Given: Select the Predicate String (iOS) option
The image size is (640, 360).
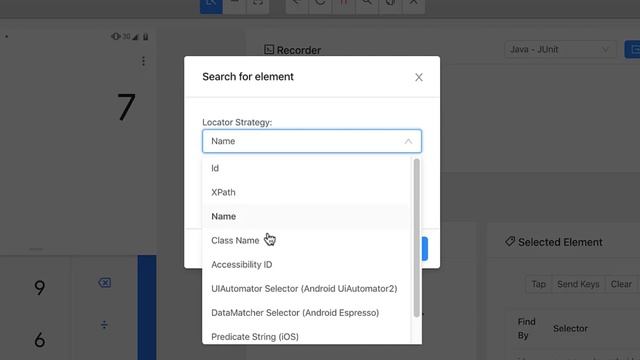Looking at the screenshot, I should [x=307, y=336].
